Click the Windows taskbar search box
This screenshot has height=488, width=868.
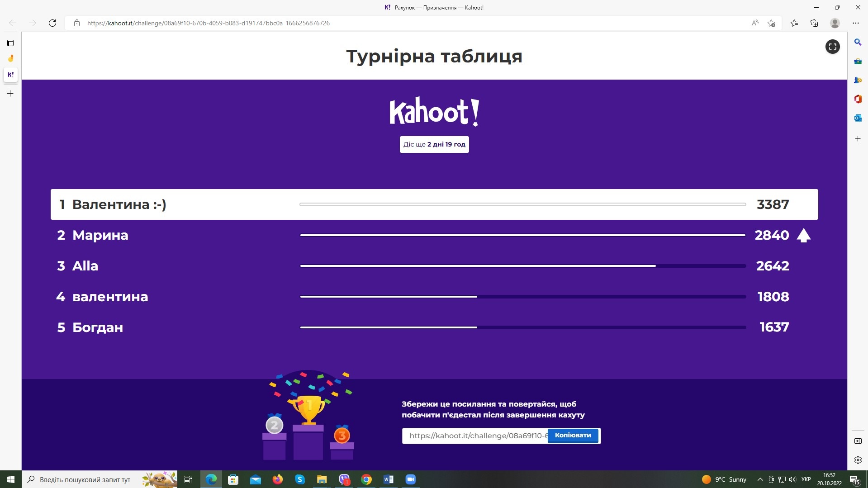(x=100, y=479)
